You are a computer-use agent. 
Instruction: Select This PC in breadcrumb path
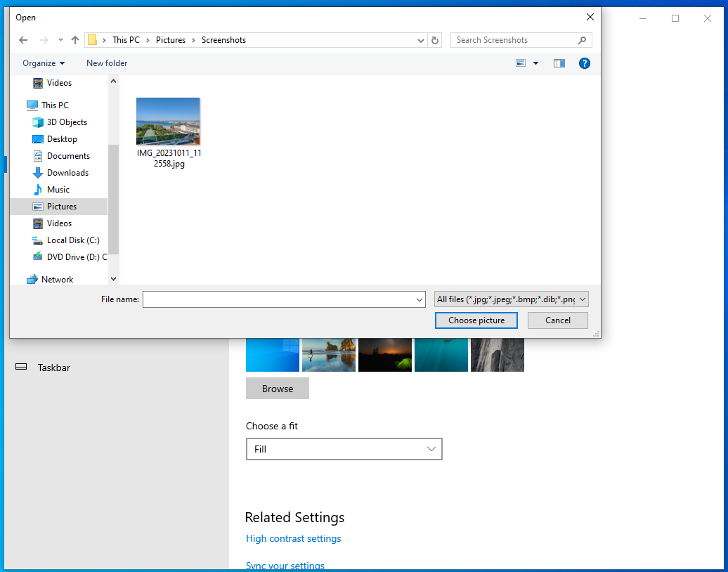pyautogui.click(x=126, y=40)
